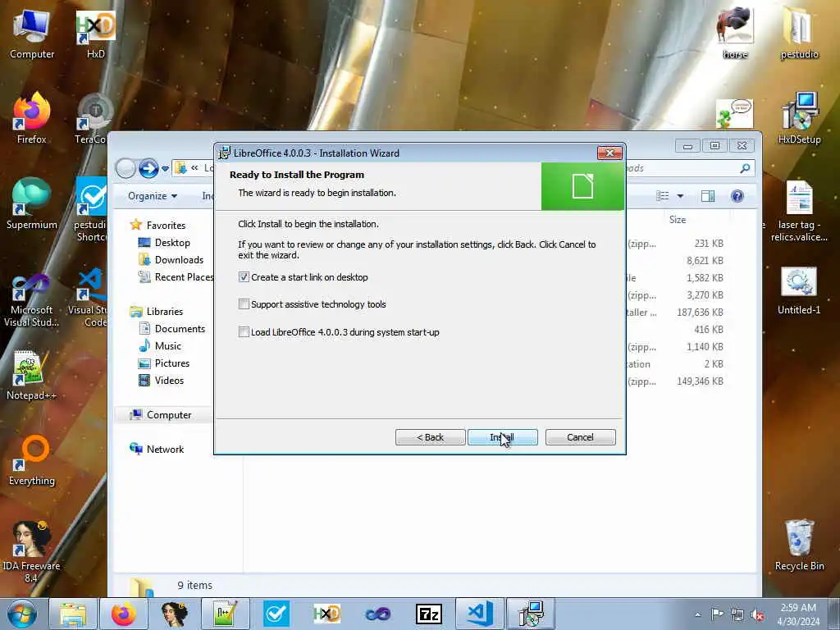Open Recent Places in navigation pane
Viewport: 840px width, 630px height.
184,277
